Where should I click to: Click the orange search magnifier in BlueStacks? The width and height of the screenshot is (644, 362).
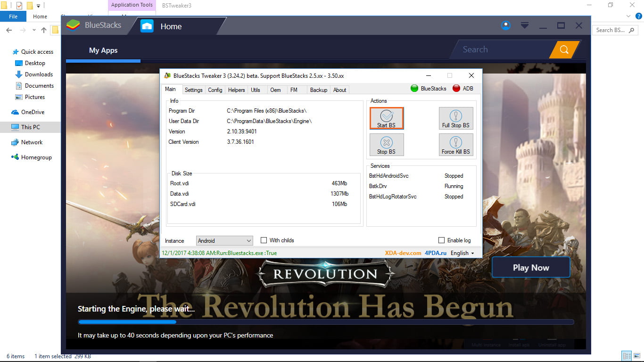tap(564, 49)
